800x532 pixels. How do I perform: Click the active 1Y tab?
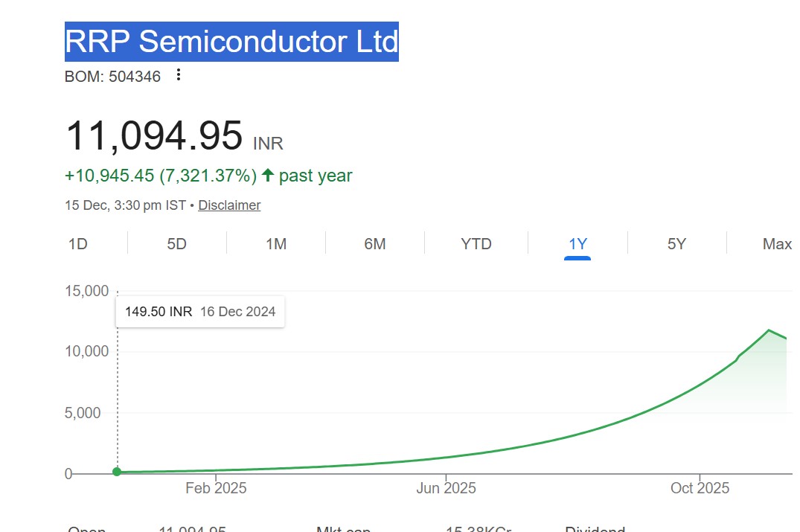(577, 243)
